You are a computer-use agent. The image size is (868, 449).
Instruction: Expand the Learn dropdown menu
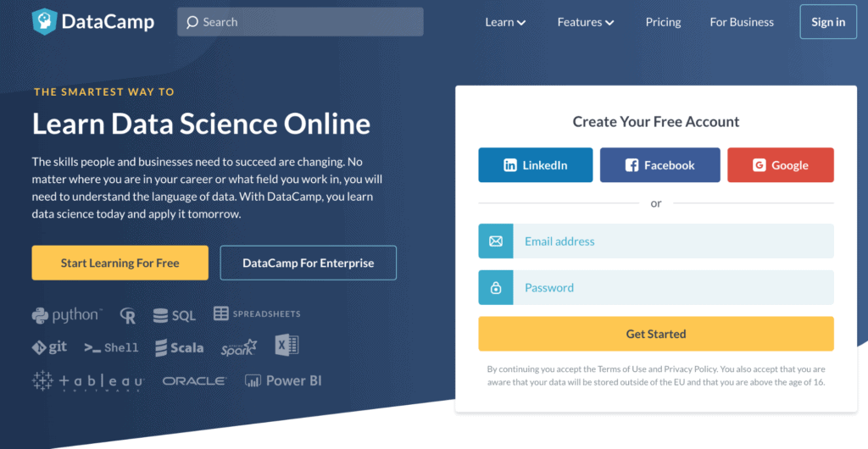[x=505, y=22]
